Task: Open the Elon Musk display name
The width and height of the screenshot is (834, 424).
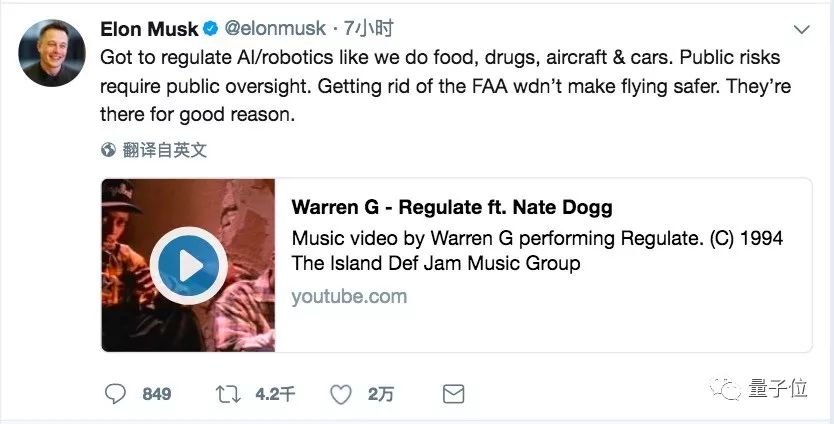Action: click(147, 30)
